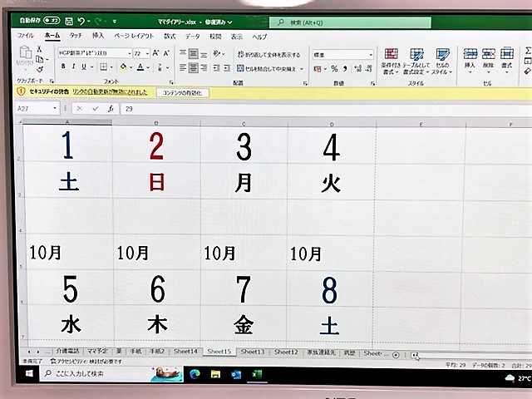This screenshot has width=532, height=399.
Task: Apply top vertical alignment
Action: pos(183,53)
